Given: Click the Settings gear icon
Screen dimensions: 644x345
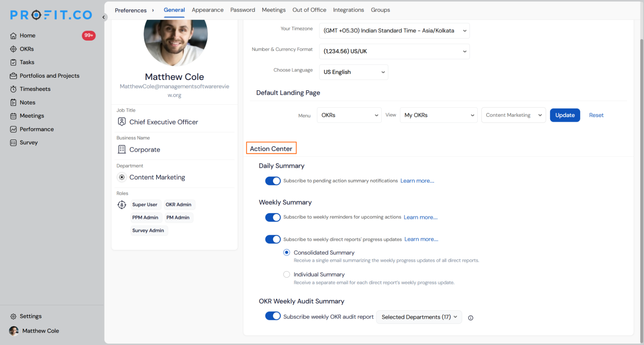Looking at the screenshot, I should click(13, 316).
